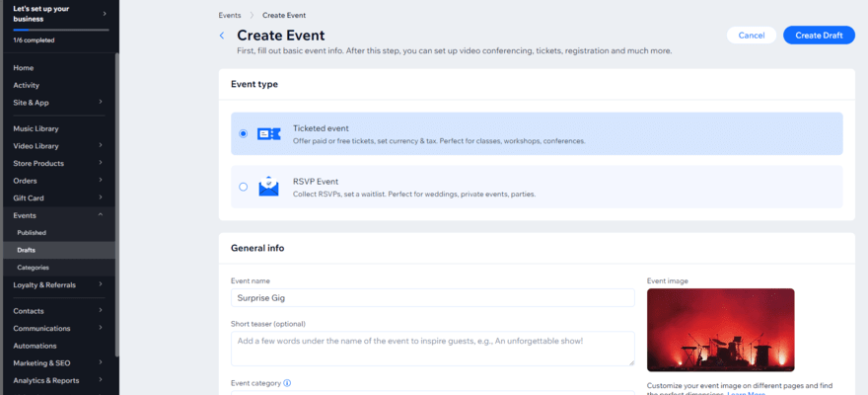This screenshot has height=395, width=868.
Task: Click the 1/6 completed text
Action: pyautogui.click(x=34, y=40)
